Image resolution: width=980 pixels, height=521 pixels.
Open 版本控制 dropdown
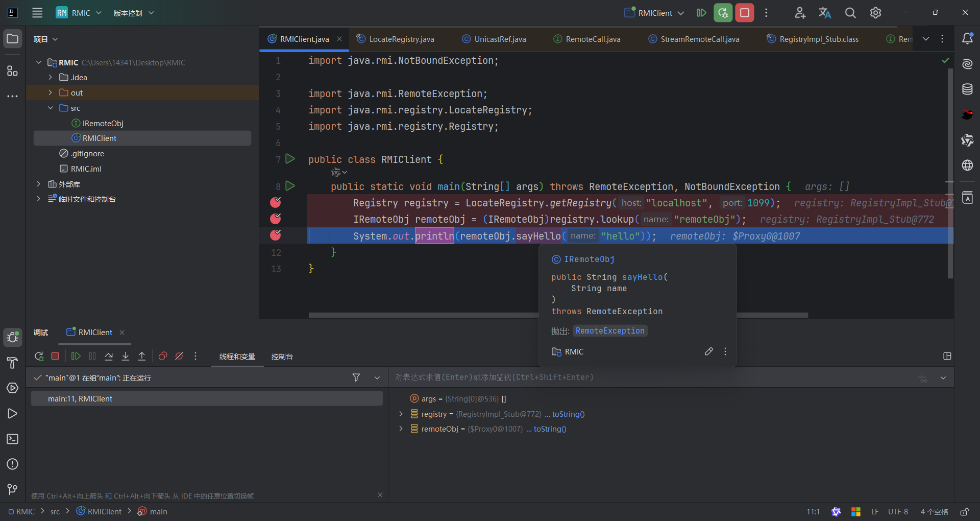click(x=134, y=13)
